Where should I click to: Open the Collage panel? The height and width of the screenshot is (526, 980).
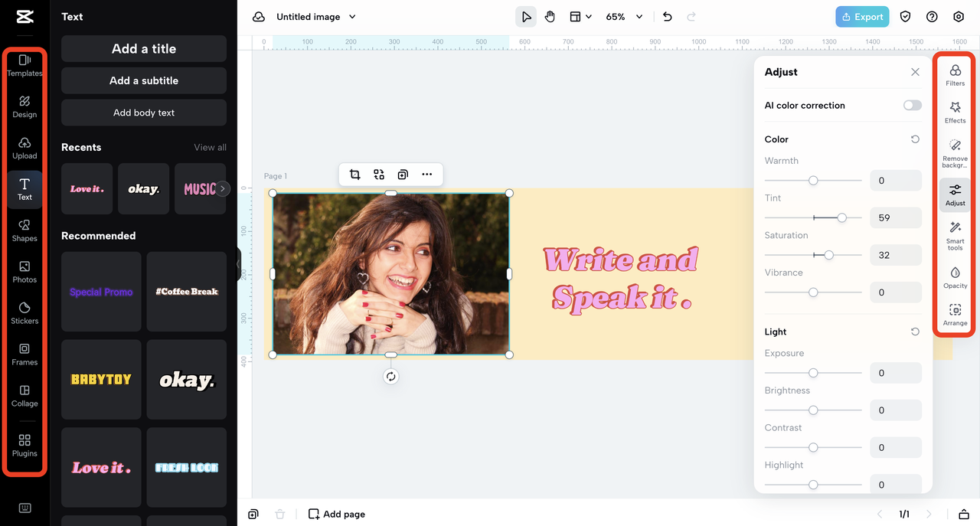pyautogui.click(x=24, y=396)
